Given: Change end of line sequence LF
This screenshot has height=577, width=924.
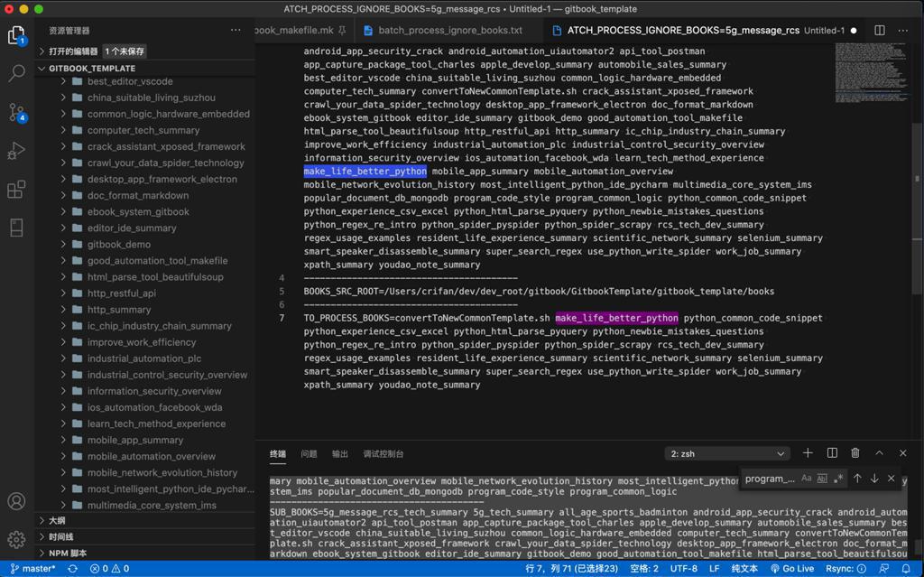Looking at the screenshot, I should click(x=715, y=569).
